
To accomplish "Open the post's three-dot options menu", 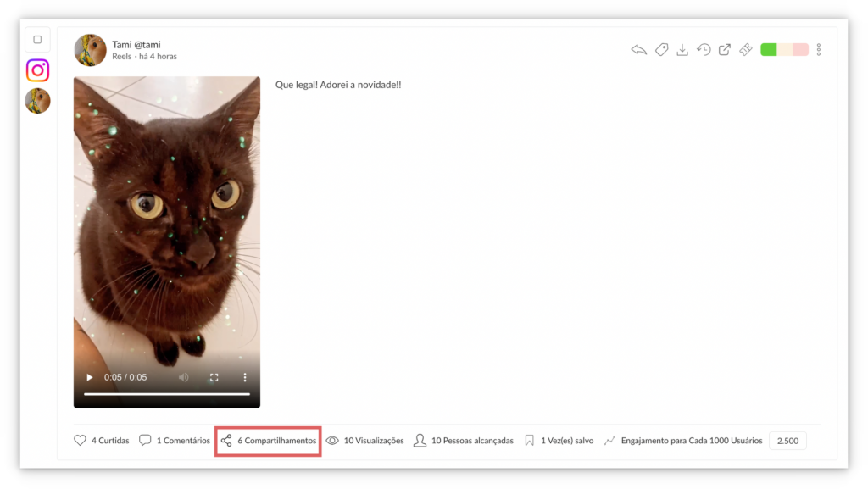I will (x=819, y=50).
